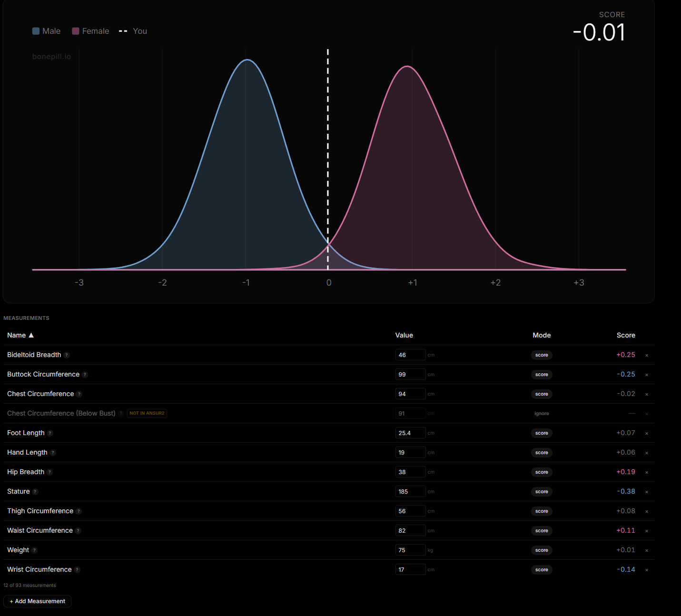Image resolution: width=681 pixels, height=616 pixels.
Task: Delete the Weight measurement with its x icon
Action: [x=647, y=550]
